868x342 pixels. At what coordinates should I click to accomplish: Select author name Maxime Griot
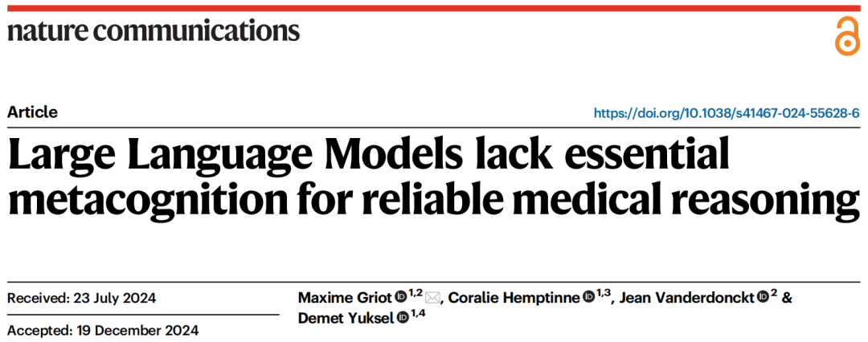coord(346,299)
